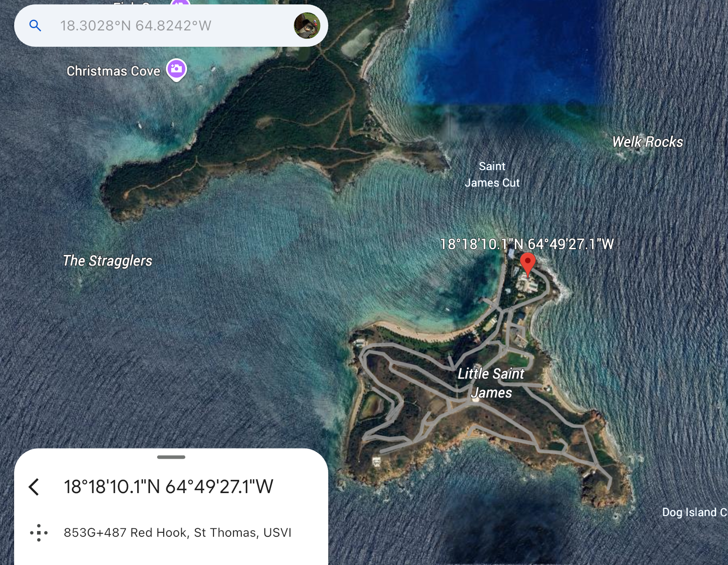The image size is (728, 565).
Task: Select the Christmas Cove label
Action: [113, 71]
